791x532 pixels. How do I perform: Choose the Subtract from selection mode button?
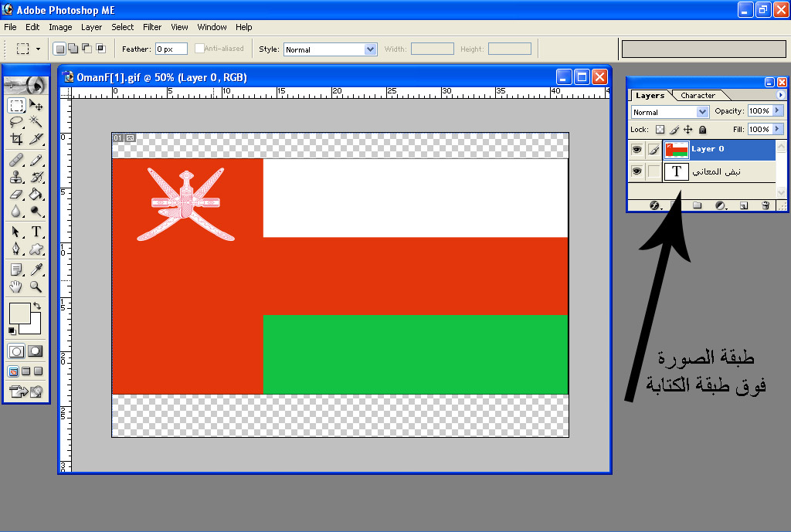tap(87, 49)
